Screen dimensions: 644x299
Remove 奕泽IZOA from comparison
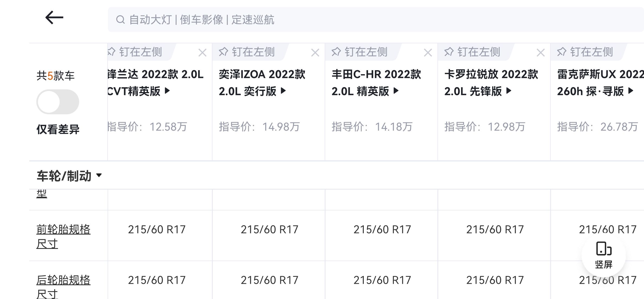315,53
